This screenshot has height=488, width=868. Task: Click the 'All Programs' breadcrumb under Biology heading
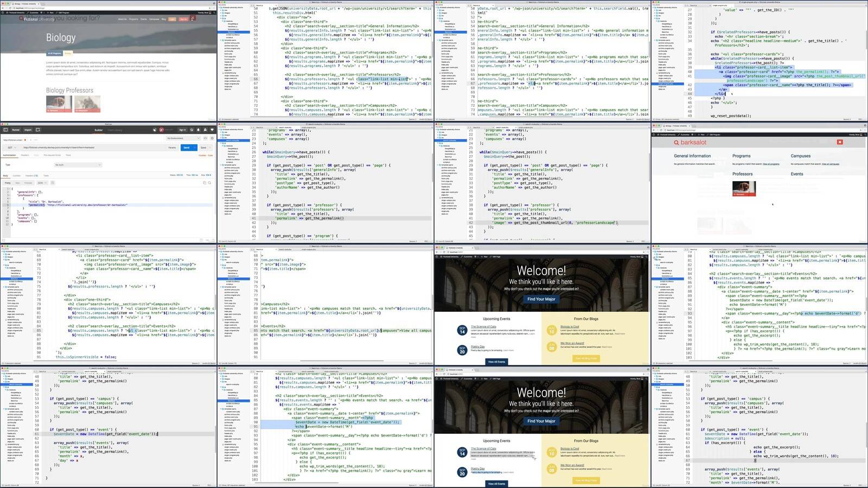(55, 54)
